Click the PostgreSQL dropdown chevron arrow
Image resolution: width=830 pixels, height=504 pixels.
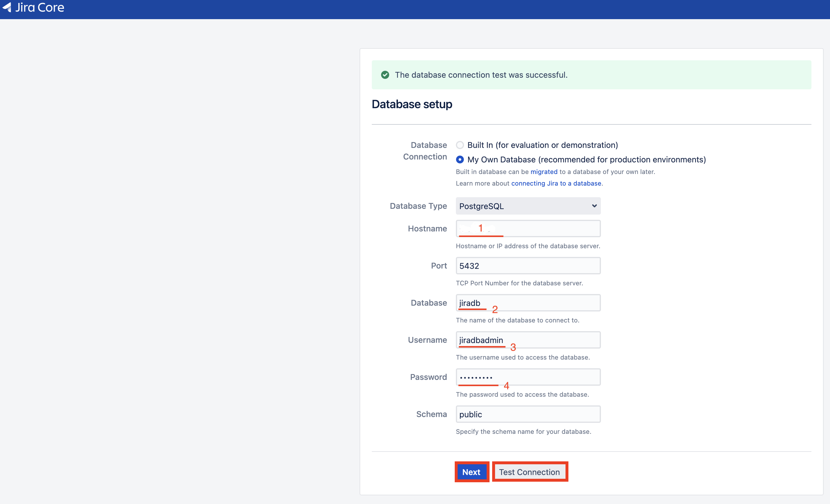(x=594, y=206)
